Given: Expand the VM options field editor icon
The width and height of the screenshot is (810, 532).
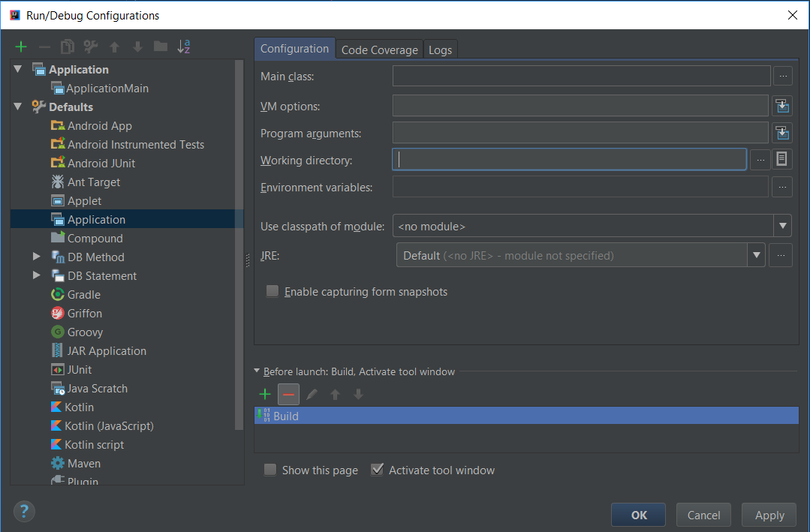Looking at the screenshot, I should 782,106.
